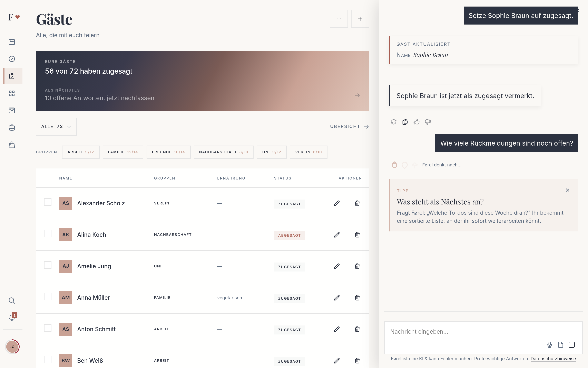The height and width of the screenshot is (368, 588).
Task: Open the ÜBERSICHT link
Action: 349,127
